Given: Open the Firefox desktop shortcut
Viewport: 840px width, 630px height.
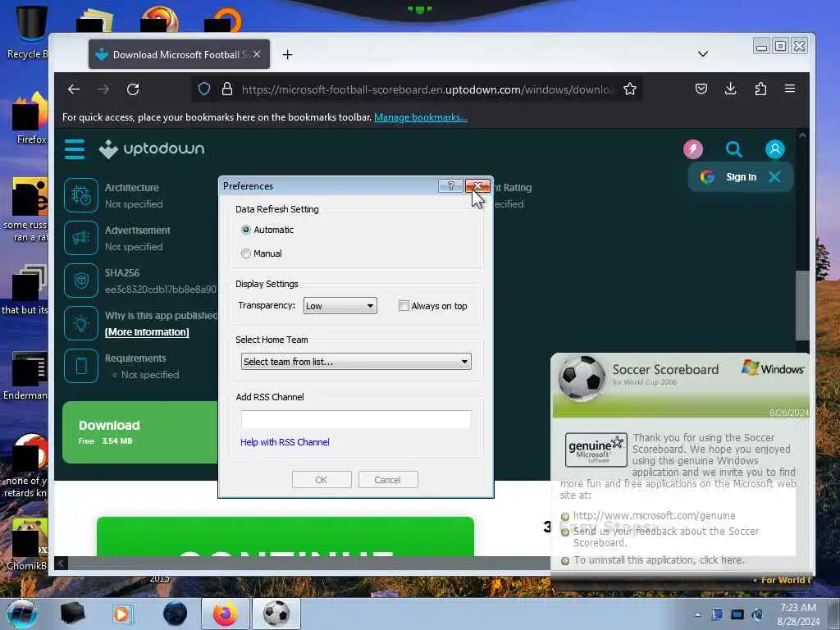Looking at the screenshot, I should pyautogui.click(x=31, y=118).
